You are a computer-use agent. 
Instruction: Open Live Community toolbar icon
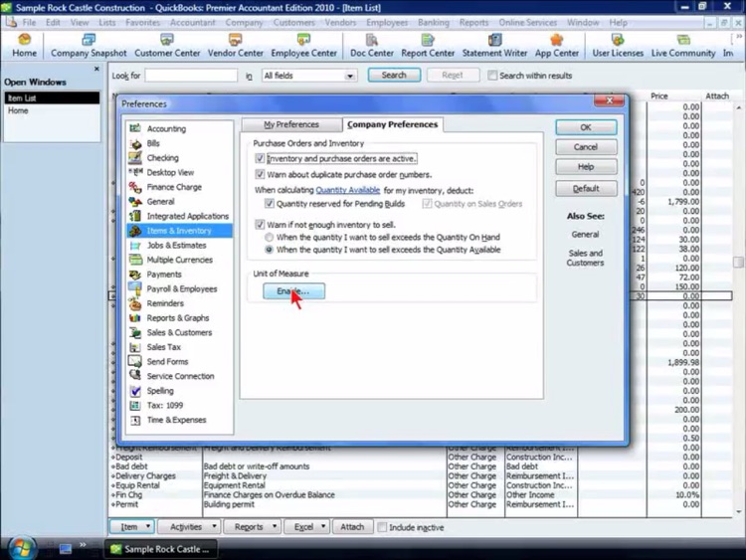[x=683, y=46]
